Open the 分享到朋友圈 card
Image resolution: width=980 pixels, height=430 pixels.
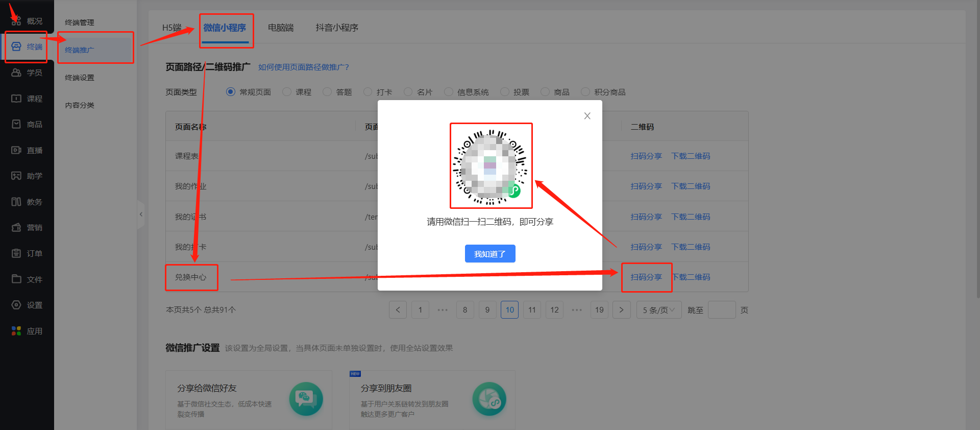pyautogui.click(x=432, y=400)
